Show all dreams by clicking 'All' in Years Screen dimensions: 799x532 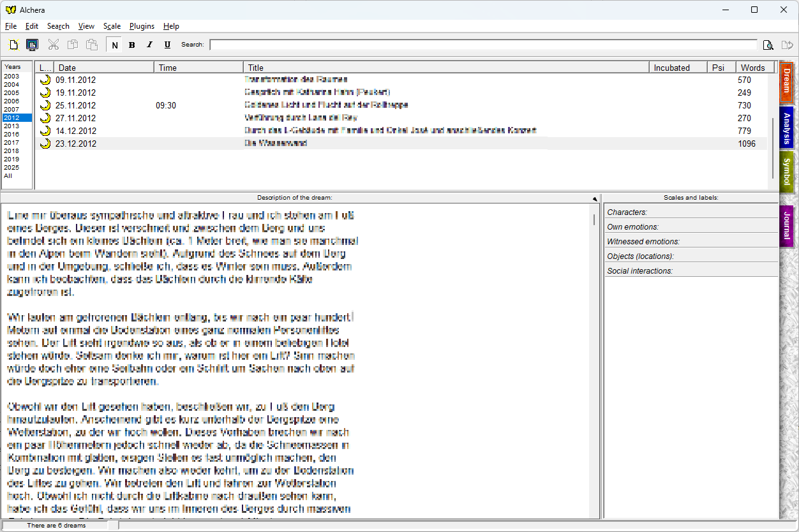point(10,175)
